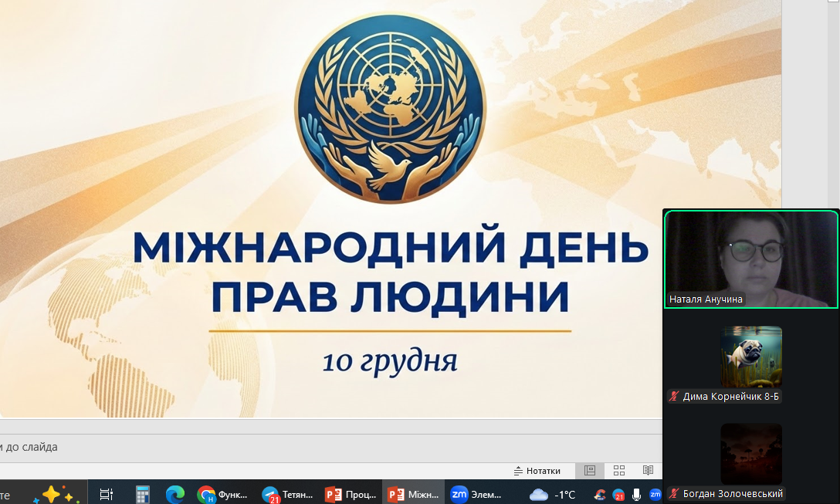Switch to Normal slide view
840x504 pixels.
tap(590, 471)
